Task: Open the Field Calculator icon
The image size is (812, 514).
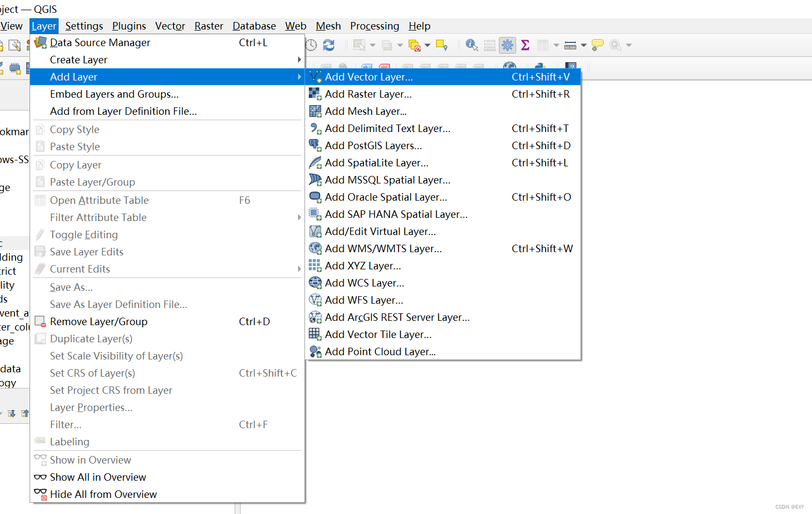Action: [x=490, y=45]
